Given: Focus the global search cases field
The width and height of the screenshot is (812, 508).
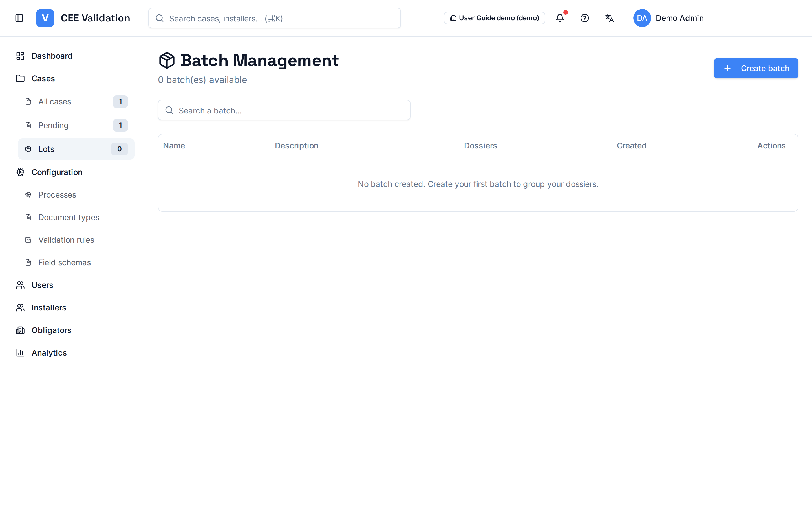Looking at the screenshot, I should pyautogui.click(x=274, y=18).
